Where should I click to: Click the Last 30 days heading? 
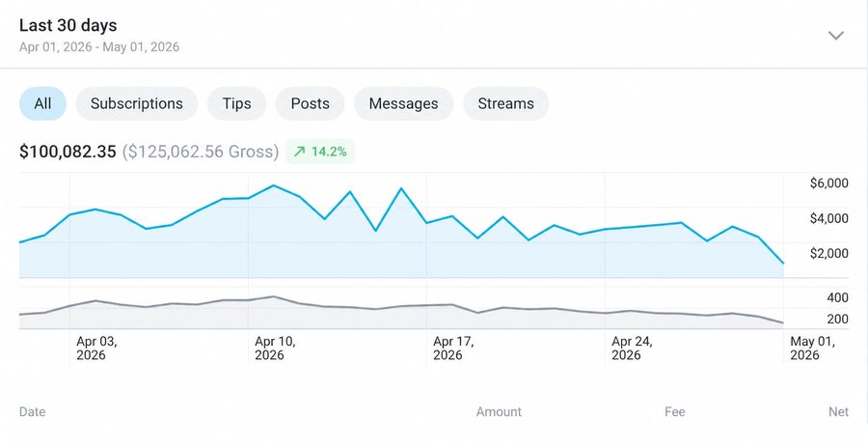[68, 25]
